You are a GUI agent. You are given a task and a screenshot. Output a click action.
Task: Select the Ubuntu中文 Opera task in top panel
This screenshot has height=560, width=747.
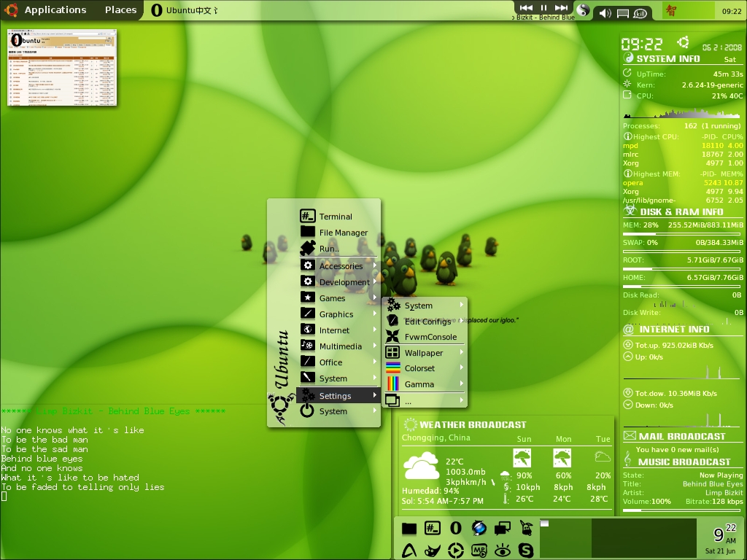185,10
